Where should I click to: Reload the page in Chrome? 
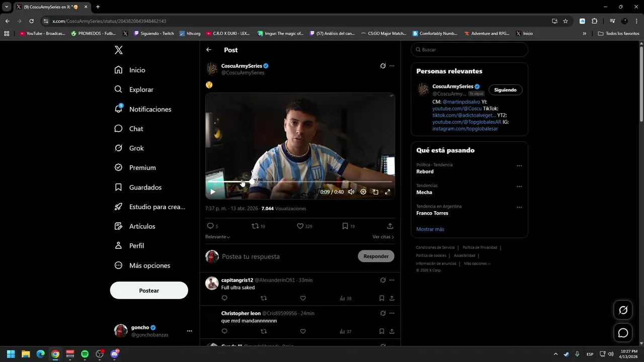(x=31, y=21)
